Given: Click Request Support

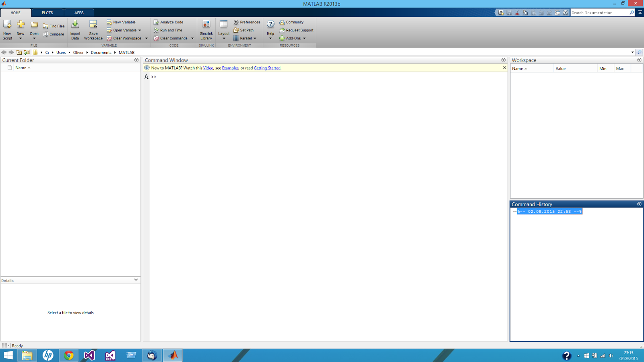Looking at the screenshot, I should pos(296,30).
